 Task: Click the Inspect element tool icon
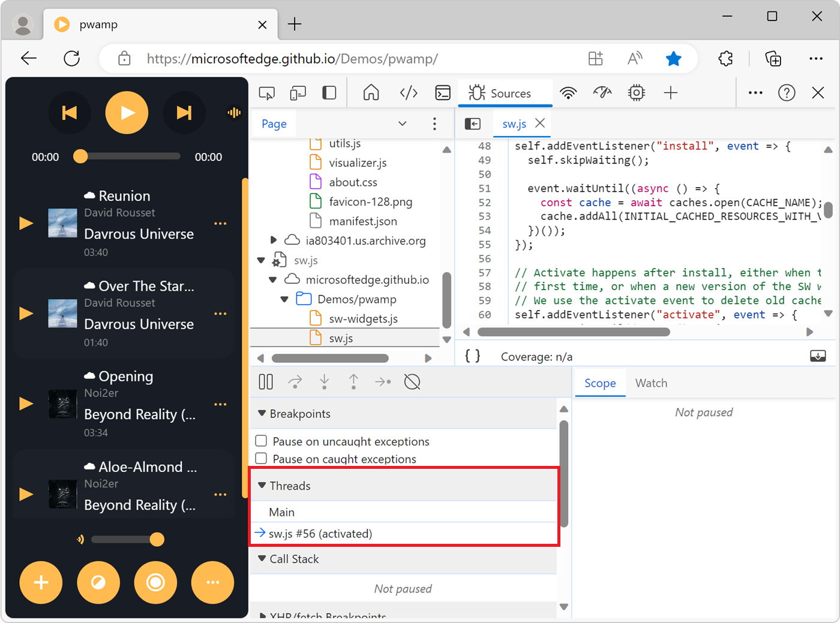tap(266, 93)
